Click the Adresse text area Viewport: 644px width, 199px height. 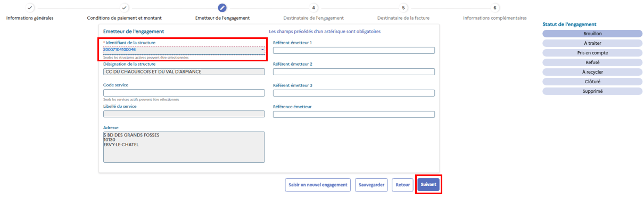tap(184, 147)
